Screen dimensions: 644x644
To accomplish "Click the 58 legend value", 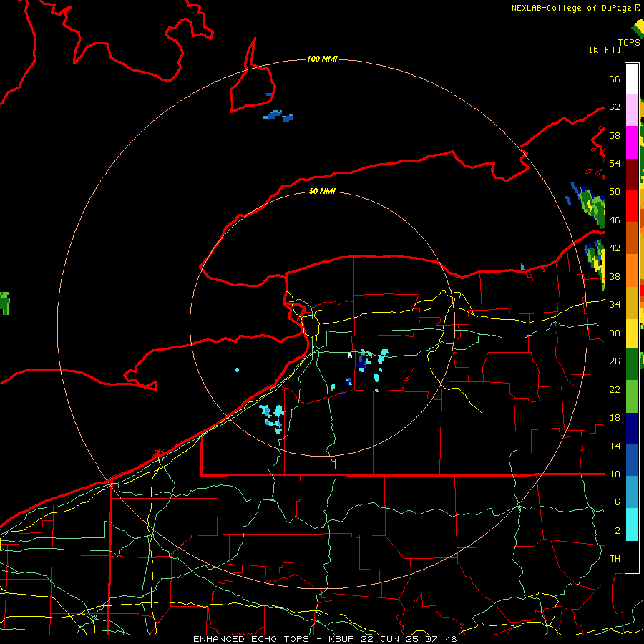I will (x=615, y=135).
